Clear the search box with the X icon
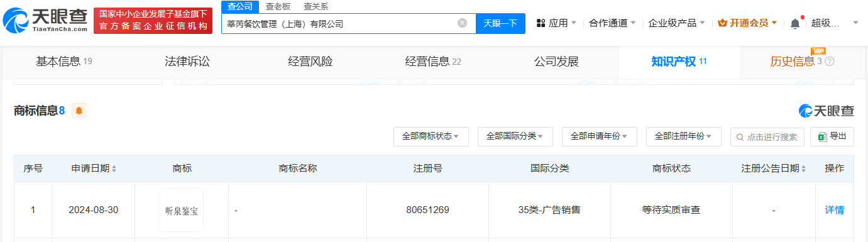 [x=462, y=23]
